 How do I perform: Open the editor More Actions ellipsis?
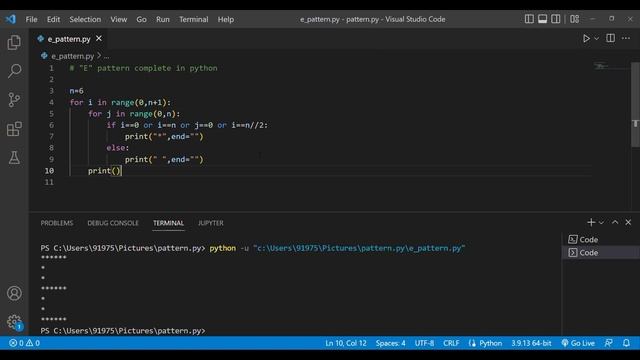(626, 38)
